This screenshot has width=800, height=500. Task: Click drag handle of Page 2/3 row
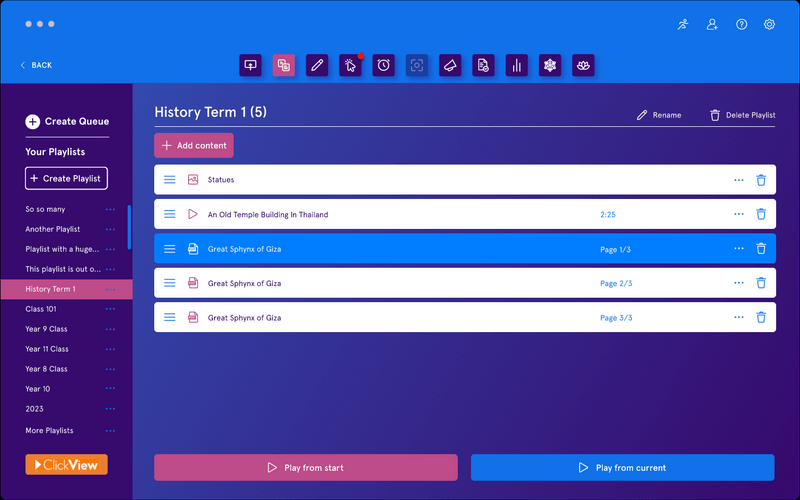(169, 283)
